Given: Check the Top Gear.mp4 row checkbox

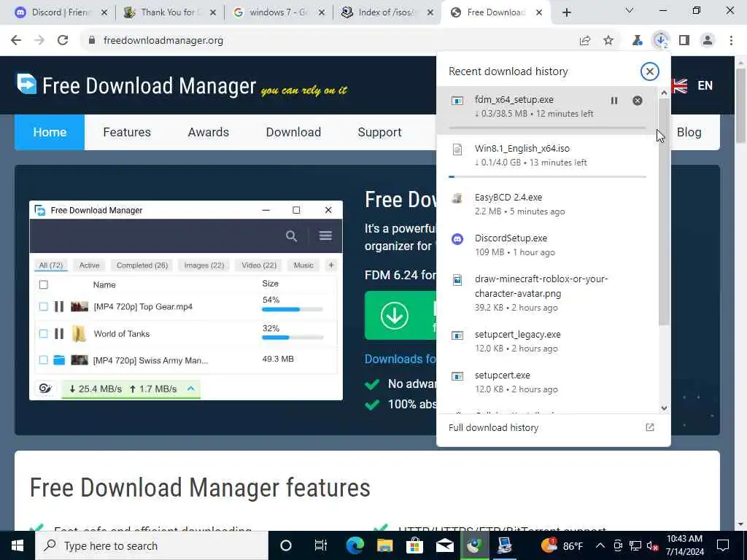Looking at the screenshot, I should (x=43, y=307).
